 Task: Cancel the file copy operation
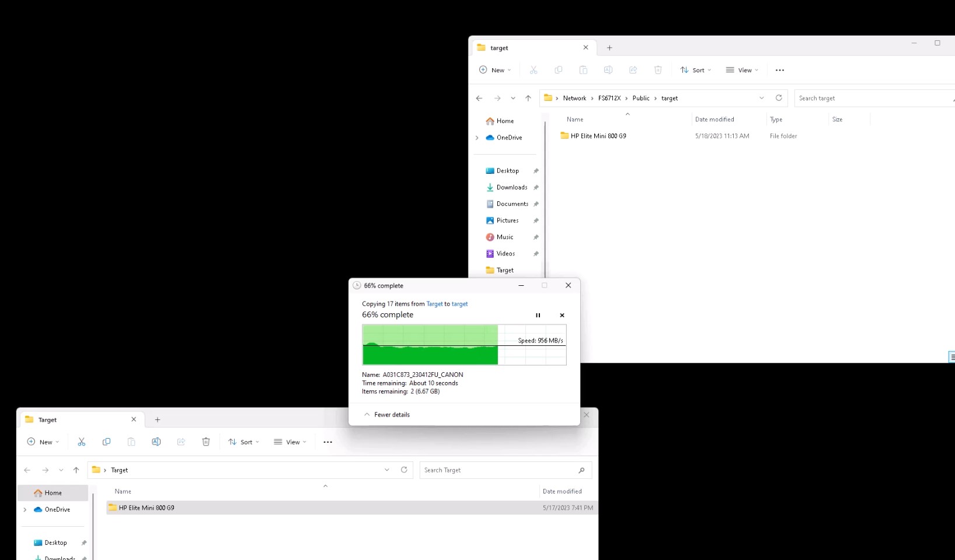pyautogui.click(x=562, y=316)
